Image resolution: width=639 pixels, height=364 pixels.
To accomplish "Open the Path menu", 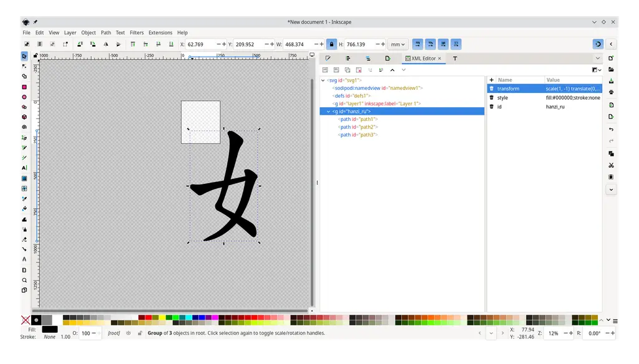I will point(105,32).
